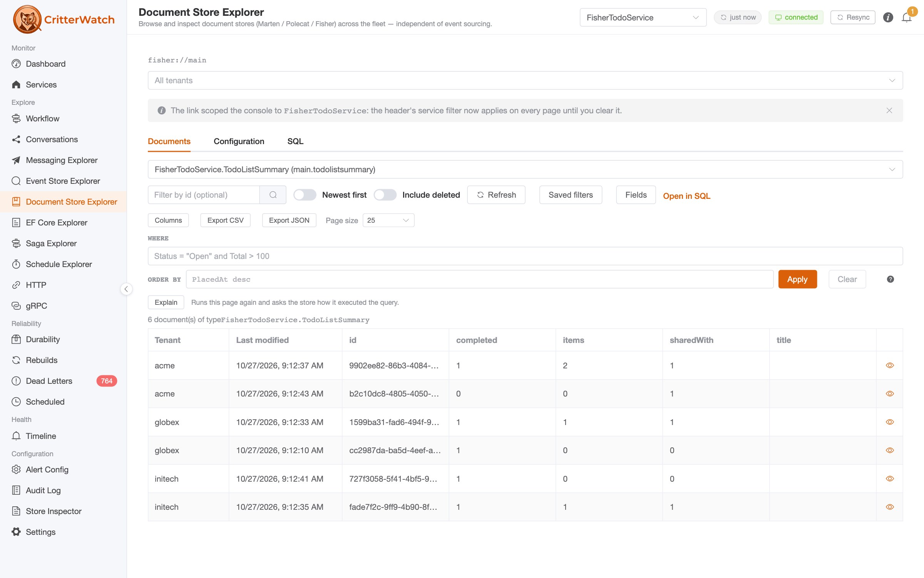Focus the WHERE clause input
924x578 pixels.
pyautogui.click(x=525, y=256)
